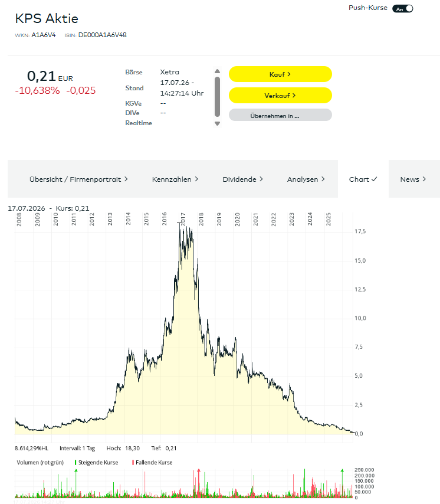Toggle the Push-Kurse switch
Image resolution: width=440 pixels, height=504 pixels.
(x=402, y=9)
